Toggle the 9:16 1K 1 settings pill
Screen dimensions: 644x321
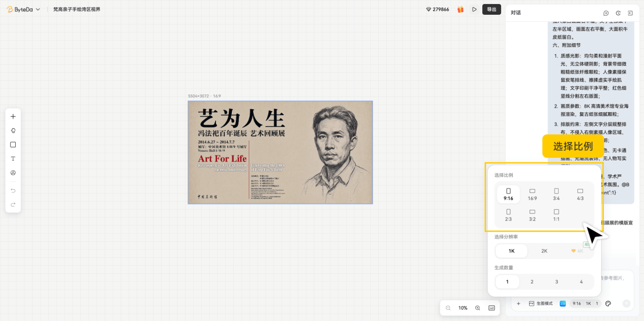585,303
